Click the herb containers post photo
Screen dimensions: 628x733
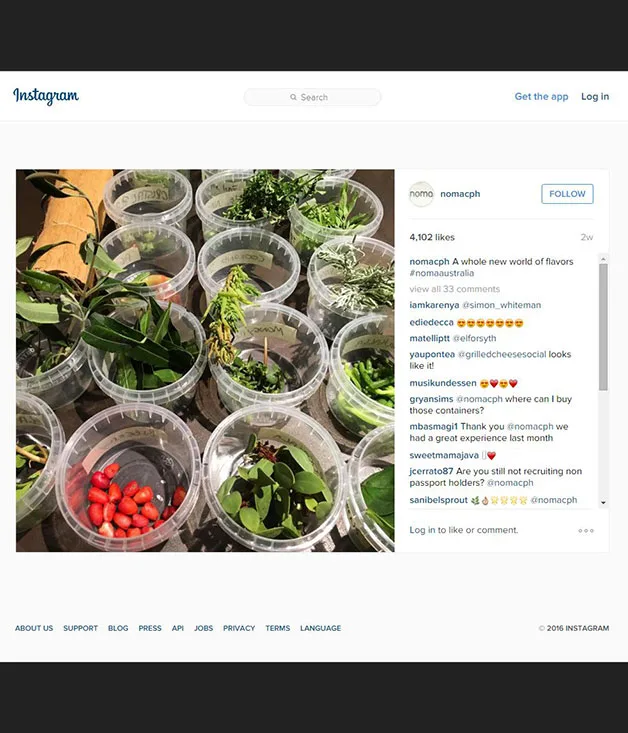coord(205,360)
